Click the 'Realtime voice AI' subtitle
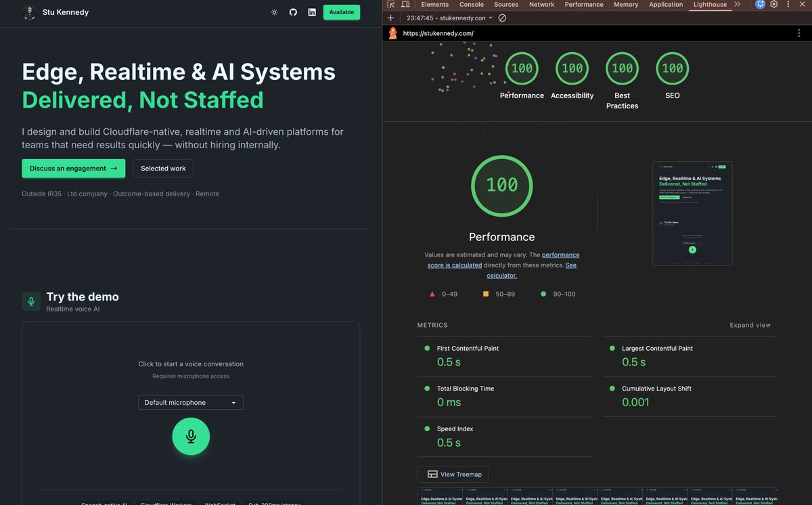This screenshot has height=505, width=812. [x=73, y=309]
